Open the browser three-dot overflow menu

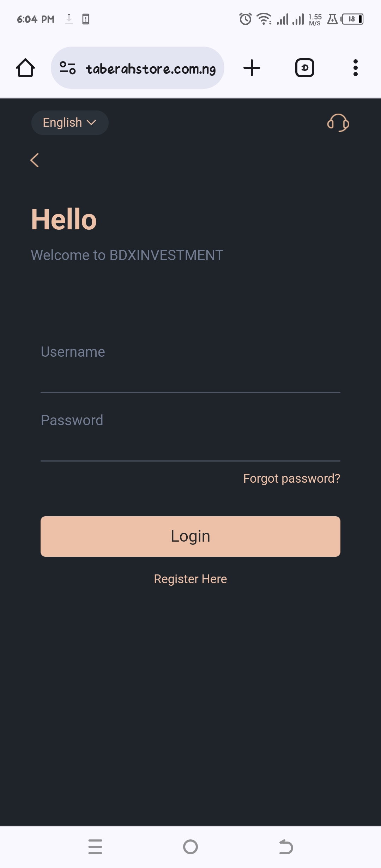pos(355,68)
